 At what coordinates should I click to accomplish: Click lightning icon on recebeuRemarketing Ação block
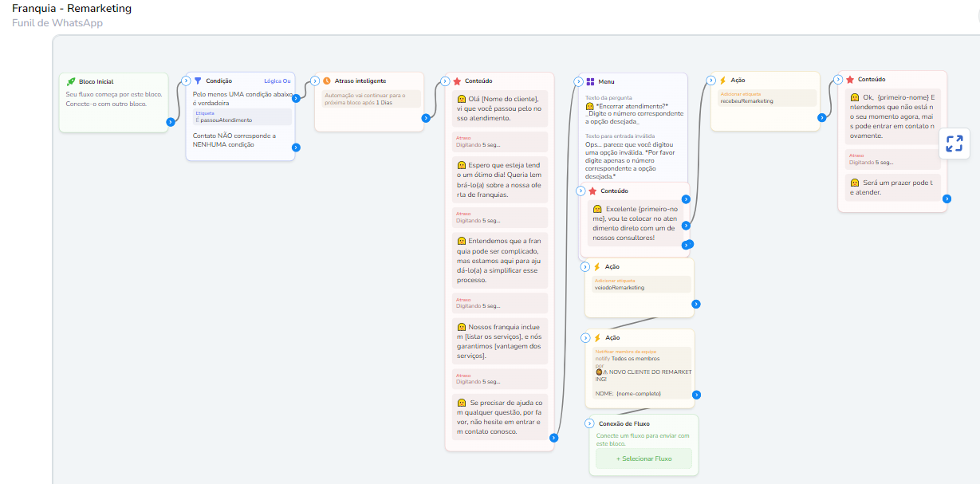tap(722, 80)
